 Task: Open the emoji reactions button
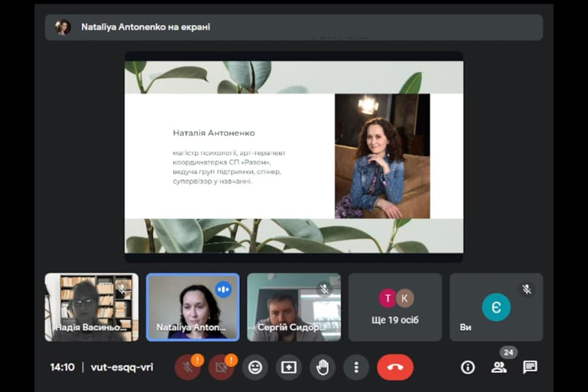pyautogui.click(x=255, y=367)
